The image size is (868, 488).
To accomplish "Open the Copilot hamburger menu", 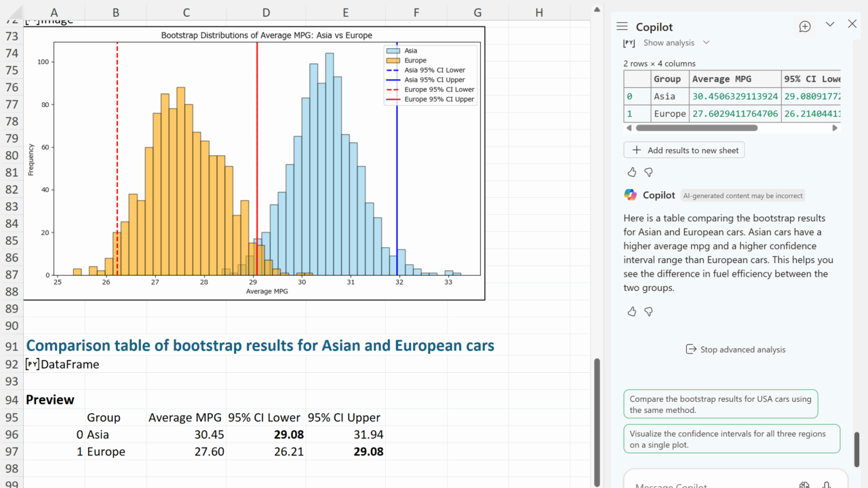I will (622, 26).
